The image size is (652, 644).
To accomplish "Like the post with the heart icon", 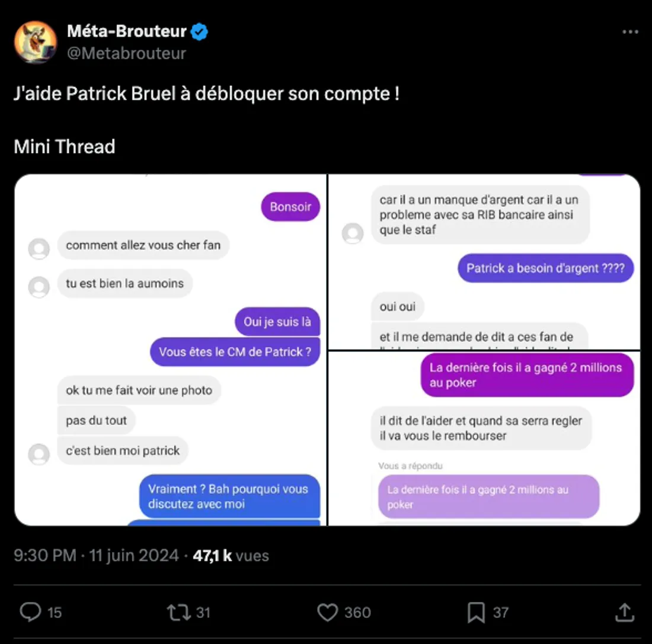I will 327,612.
